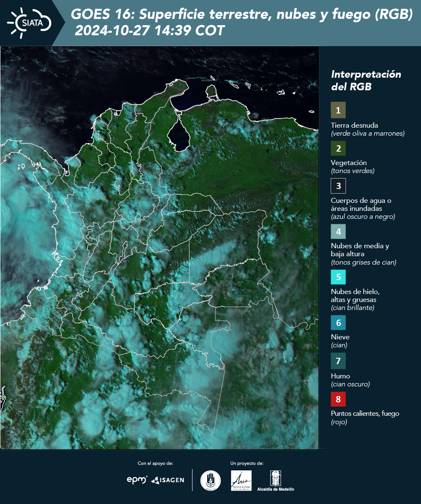Click the EPM logo in footer
This screenshot has height=504, width=421.
tap(137, 480)
